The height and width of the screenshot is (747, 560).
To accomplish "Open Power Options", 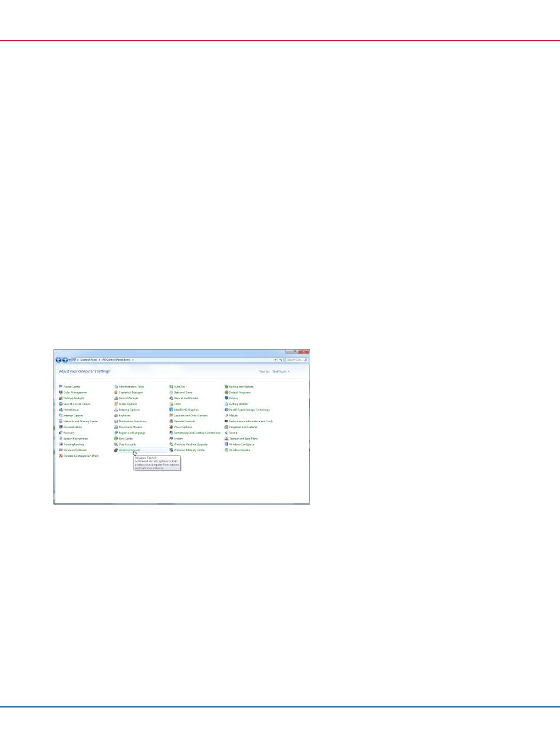I will pos(180,427).
